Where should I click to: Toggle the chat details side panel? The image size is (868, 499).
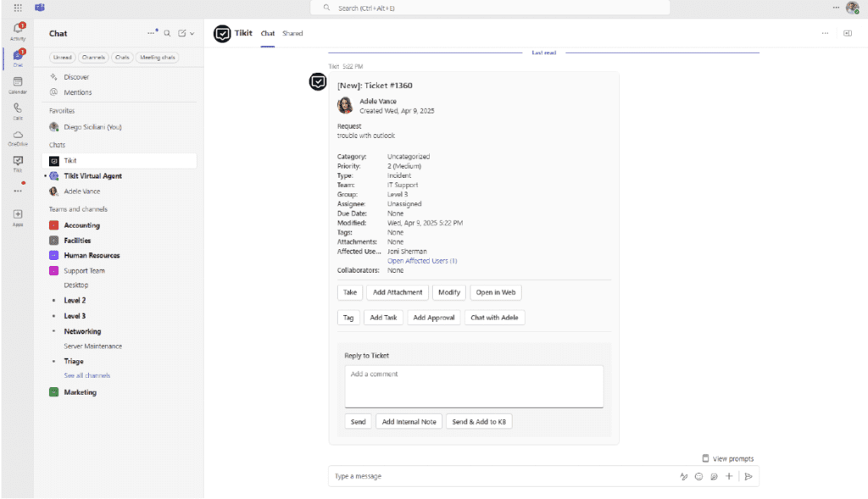point(848,33)
